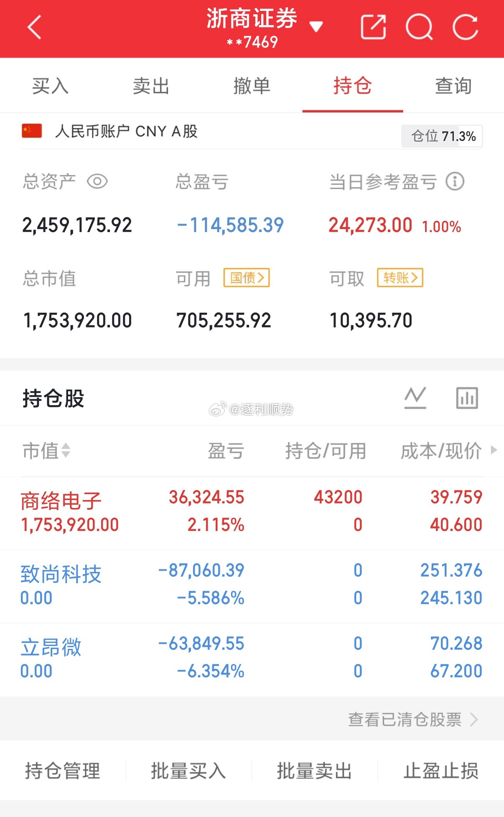Tap 致尚科技 loss value -87,060.39
The height and width of the screenshot is (817, 504).
(x=201, y=570)
